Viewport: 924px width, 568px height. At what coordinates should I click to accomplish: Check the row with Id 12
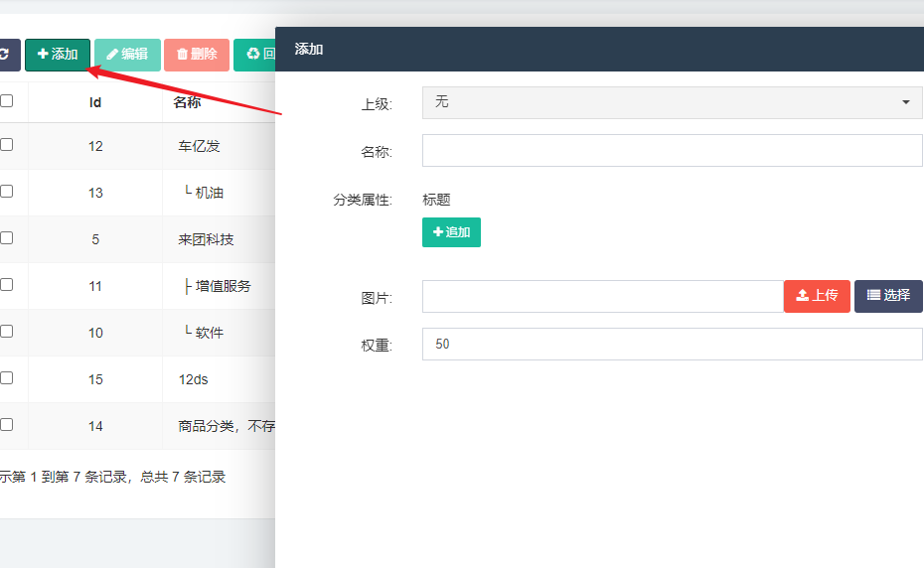click(7, 145)
